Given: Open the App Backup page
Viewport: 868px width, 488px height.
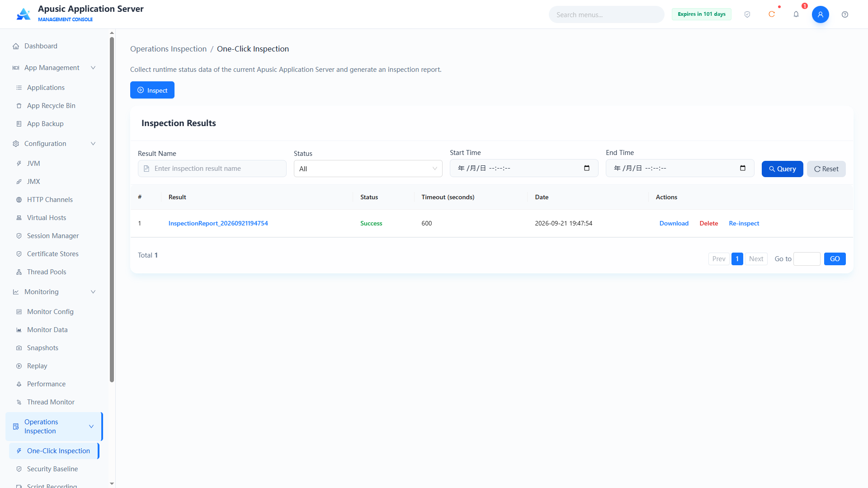Looking at the screenshot, I should [x=54, y=124].
